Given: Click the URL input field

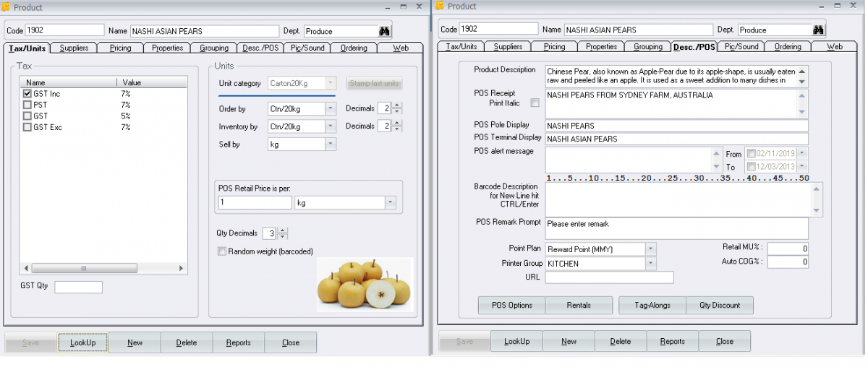Looking at the screenshot, I should 609,277.
